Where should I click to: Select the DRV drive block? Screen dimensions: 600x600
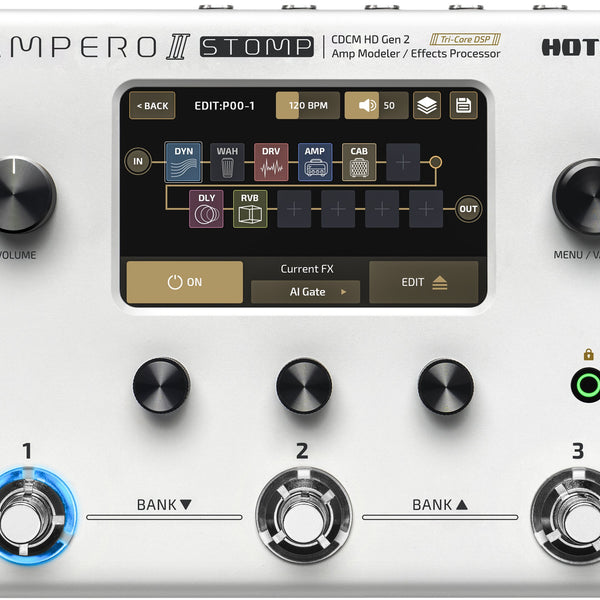[271, 162]
